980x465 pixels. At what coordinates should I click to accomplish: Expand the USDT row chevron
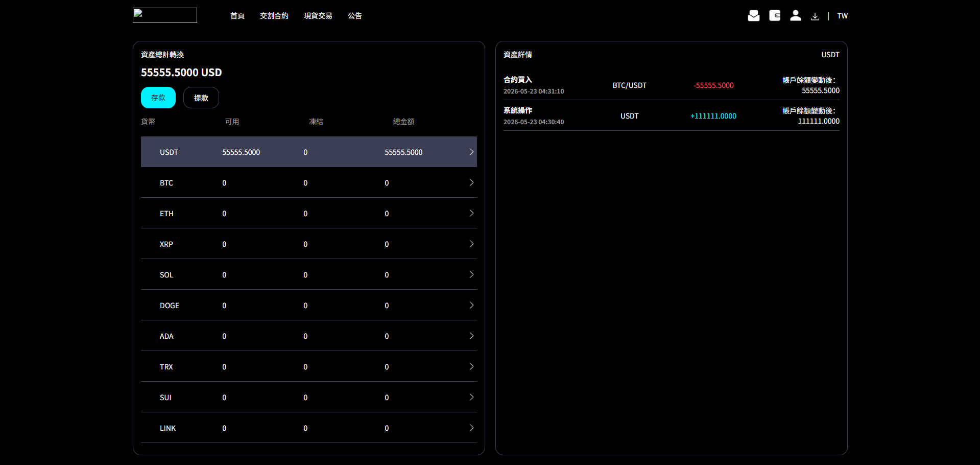(x=471, y=152)
